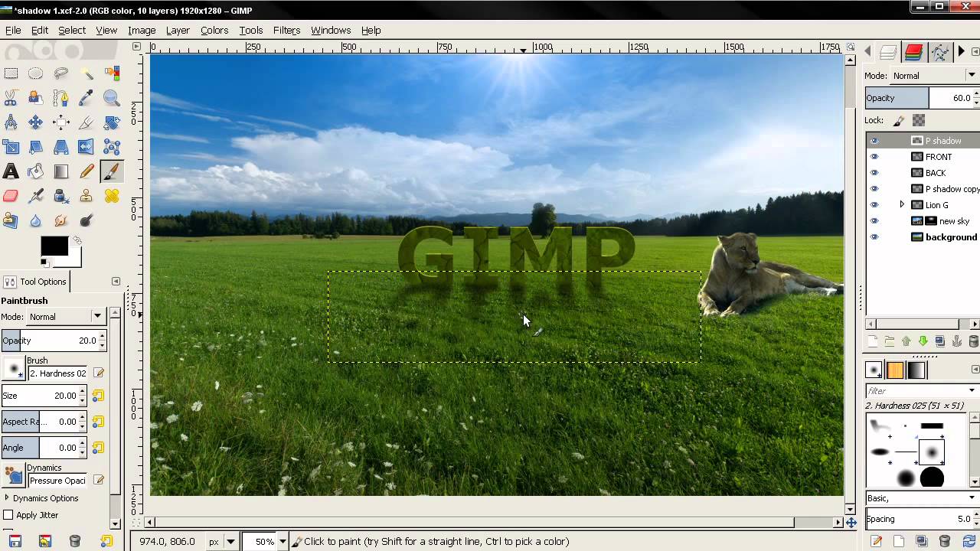The height and width of the screenshot is (551, 980).
Task: Open the File menu
Action: (13, 30)
